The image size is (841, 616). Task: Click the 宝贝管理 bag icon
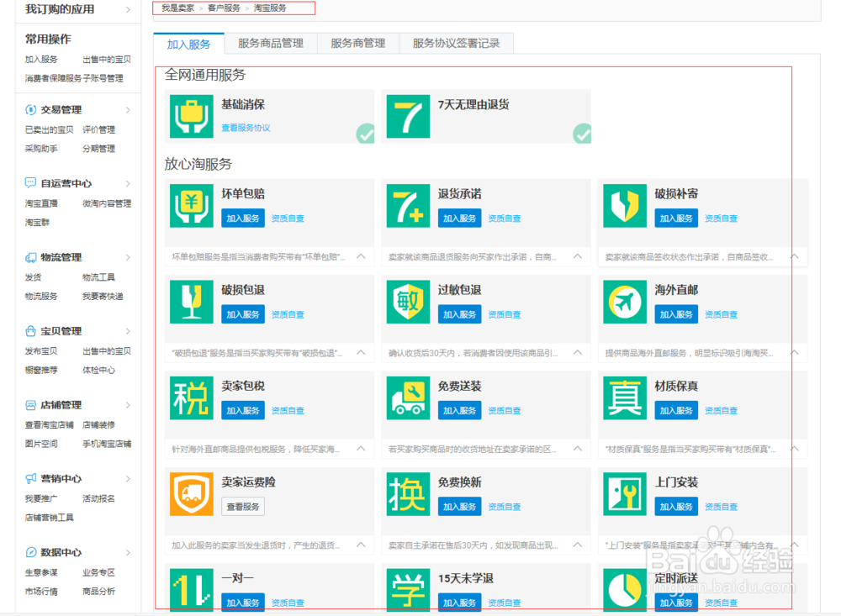click(30, 331)
